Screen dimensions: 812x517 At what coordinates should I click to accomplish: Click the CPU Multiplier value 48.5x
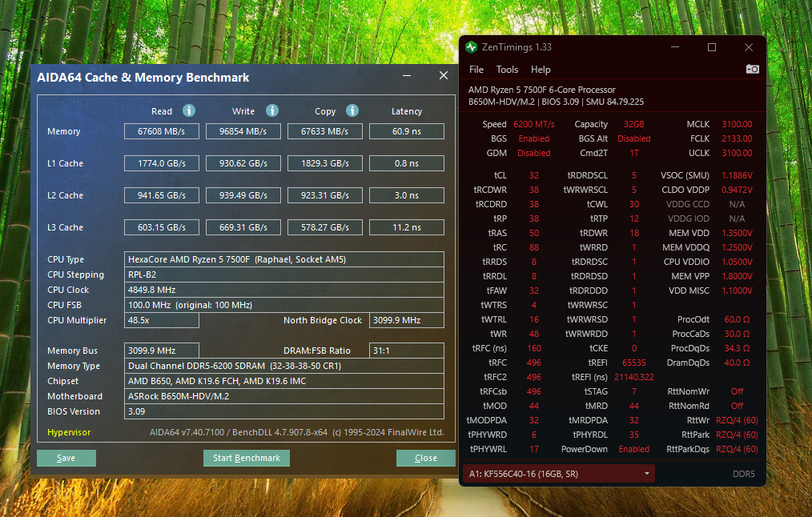click(x=162, y=320)
